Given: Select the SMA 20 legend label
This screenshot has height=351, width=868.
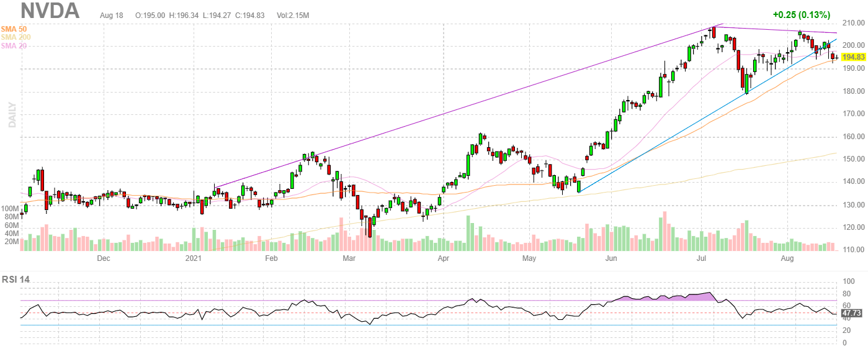Looking at the screenshot, I should pyautogui.click(x=14, y=45).
